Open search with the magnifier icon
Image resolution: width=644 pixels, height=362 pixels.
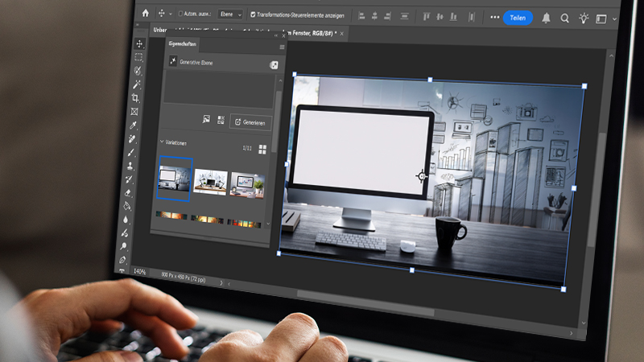[565, 19]
